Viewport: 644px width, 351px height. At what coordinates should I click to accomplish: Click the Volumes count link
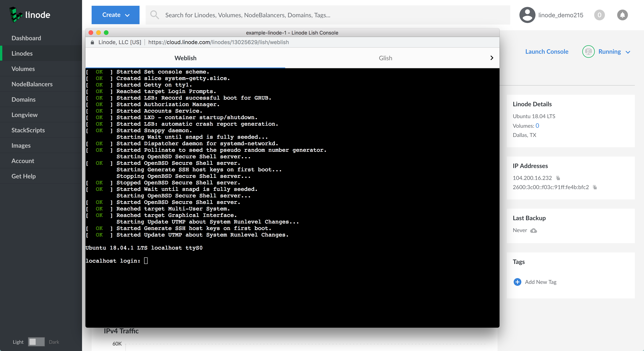537,126
